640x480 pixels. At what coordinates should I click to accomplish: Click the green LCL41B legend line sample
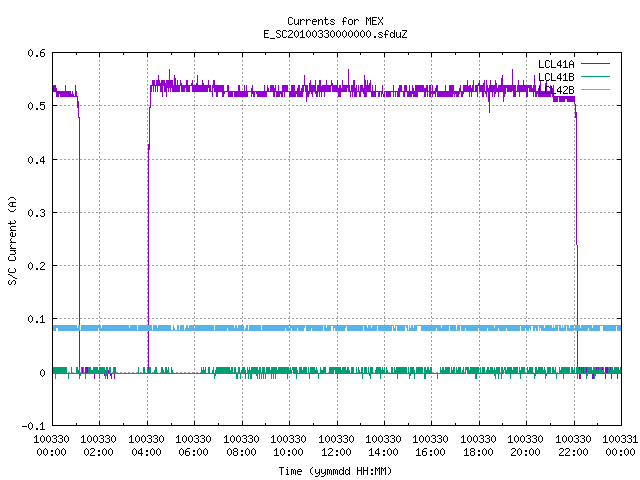click(595, 76)
